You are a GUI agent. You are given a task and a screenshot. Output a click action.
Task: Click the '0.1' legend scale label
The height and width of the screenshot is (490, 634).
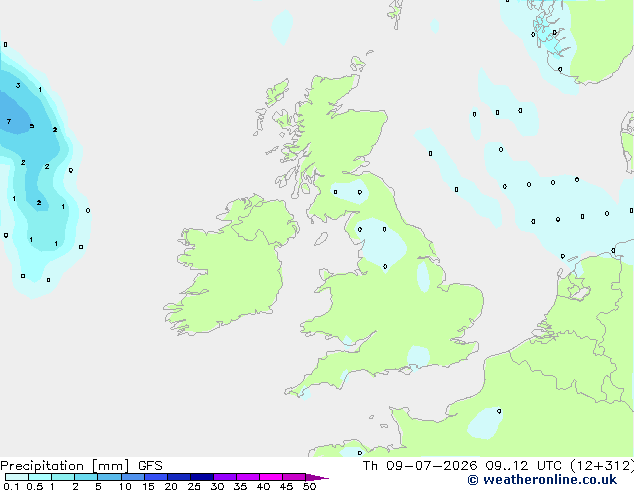[11, 486]
